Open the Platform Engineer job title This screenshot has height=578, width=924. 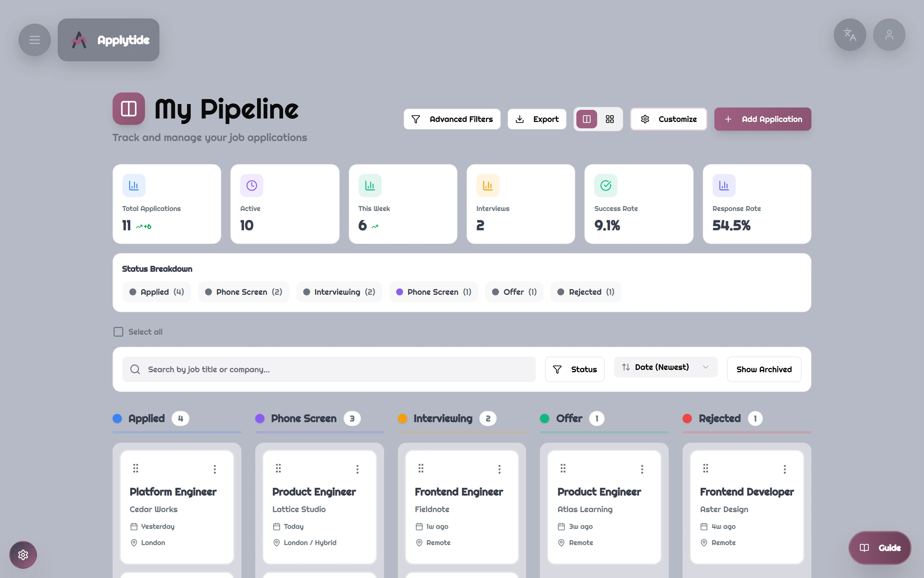click(x=173, y=492)
